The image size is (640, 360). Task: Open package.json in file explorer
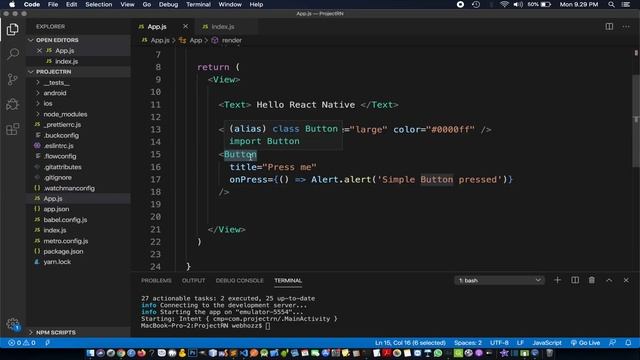point(63,251)
